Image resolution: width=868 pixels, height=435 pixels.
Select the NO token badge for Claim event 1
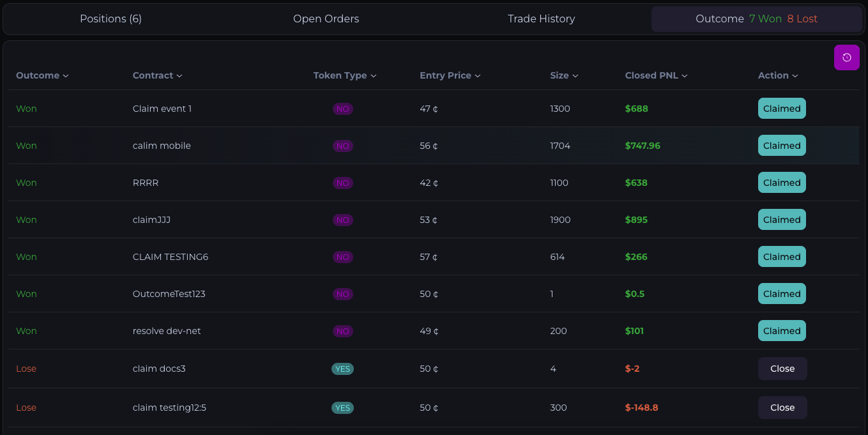click(343, 109)
